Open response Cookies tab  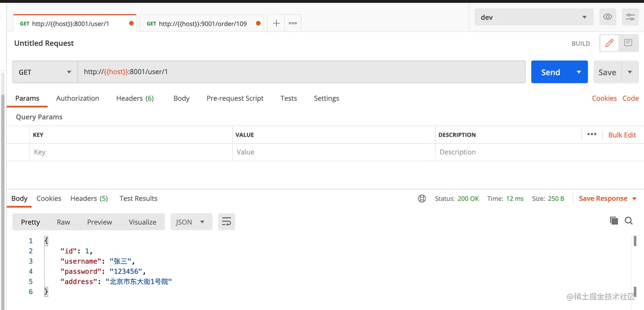[x=49, y=199]
